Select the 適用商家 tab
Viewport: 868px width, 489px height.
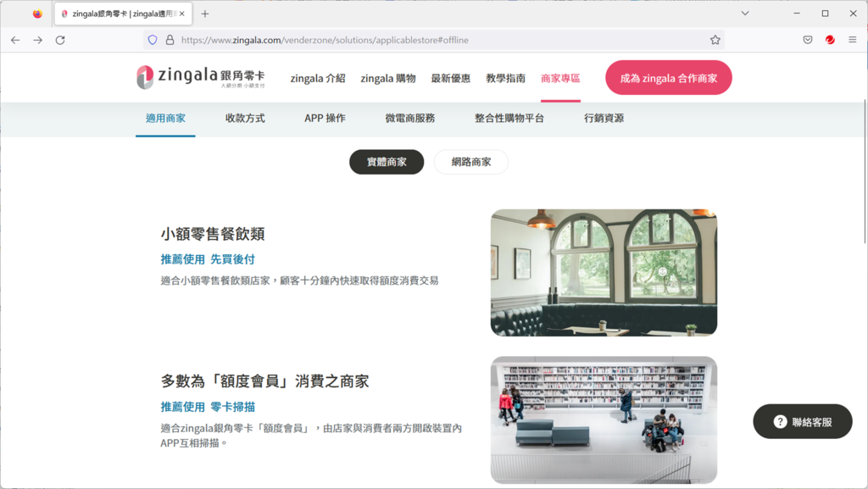(165, 119)
